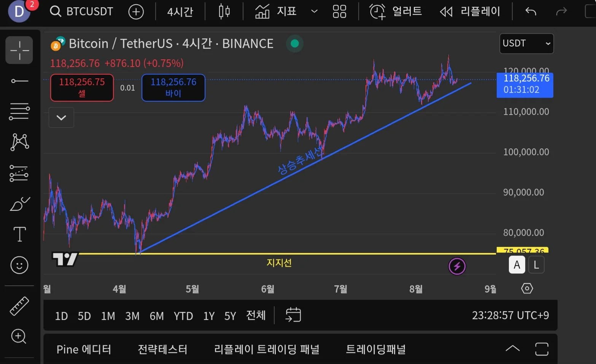Screen dimensions: 596x364
Task: Open the USDT currency dropdown
Action: tap(526, 44)
